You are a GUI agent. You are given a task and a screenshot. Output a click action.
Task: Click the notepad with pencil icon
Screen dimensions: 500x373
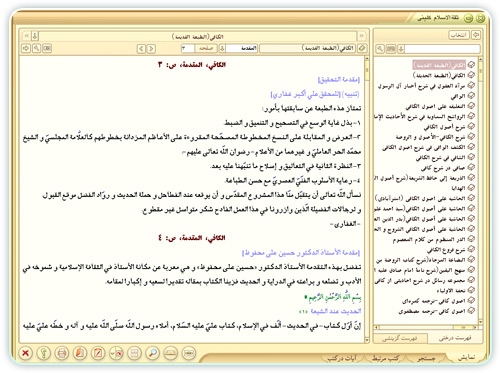click(x=98, y=353)
